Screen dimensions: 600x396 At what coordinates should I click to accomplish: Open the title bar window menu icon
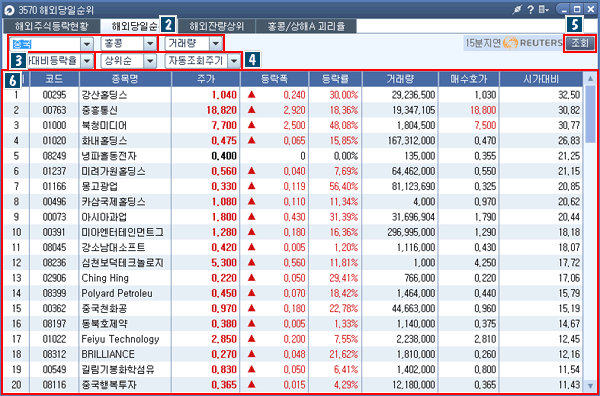click(x=543, y=10)
